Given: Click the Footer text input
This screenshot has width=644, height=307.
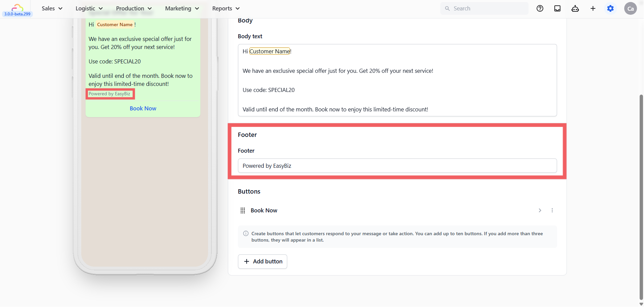Looking at the screenshot, I should (x=397, y=166).
